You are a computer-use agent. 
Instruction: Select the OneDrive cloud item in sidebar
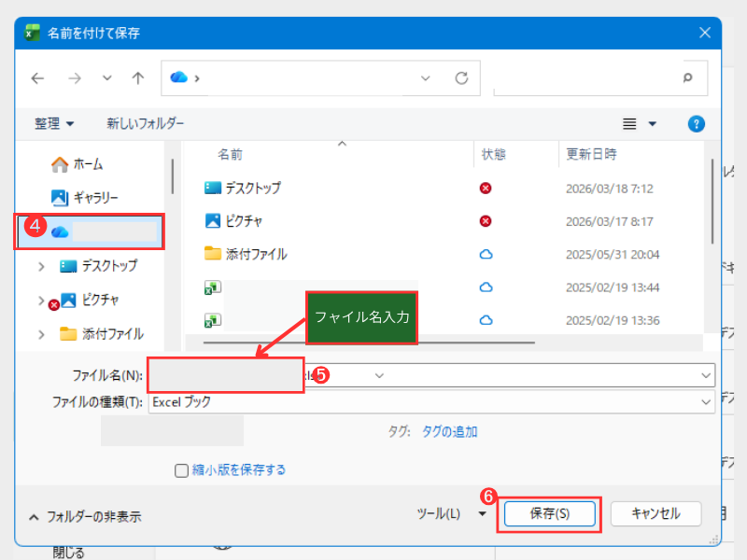point(61,231)
